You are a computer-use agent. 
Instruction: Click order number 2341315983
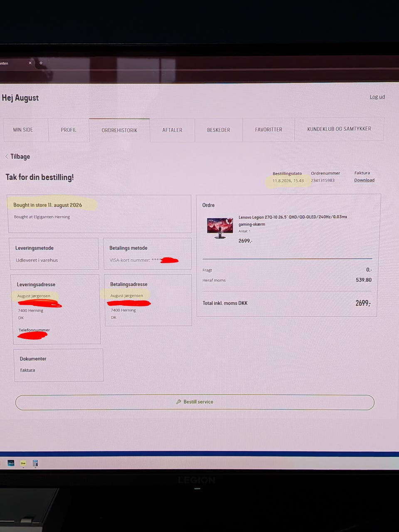[x=323, y=180]
